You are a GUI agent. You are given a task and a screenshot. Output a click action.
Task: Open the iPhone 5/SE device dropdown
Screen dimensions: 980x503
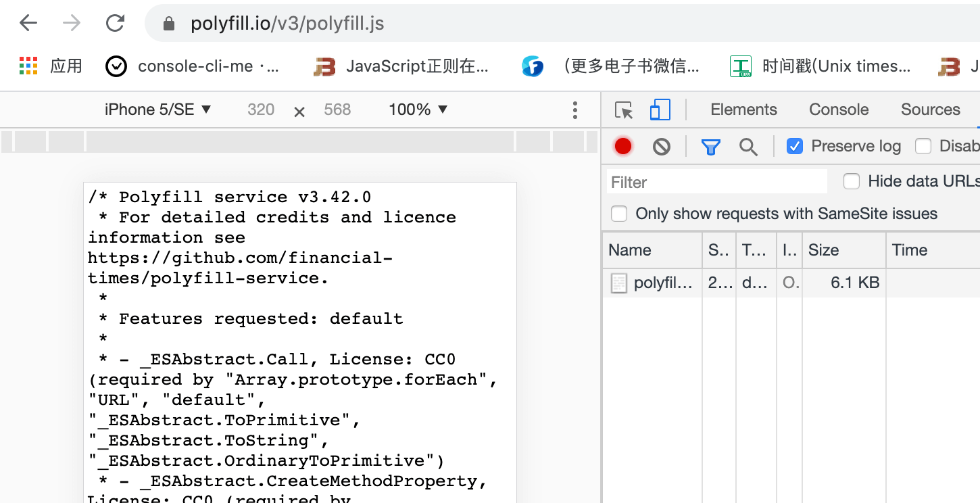point(158,110)
